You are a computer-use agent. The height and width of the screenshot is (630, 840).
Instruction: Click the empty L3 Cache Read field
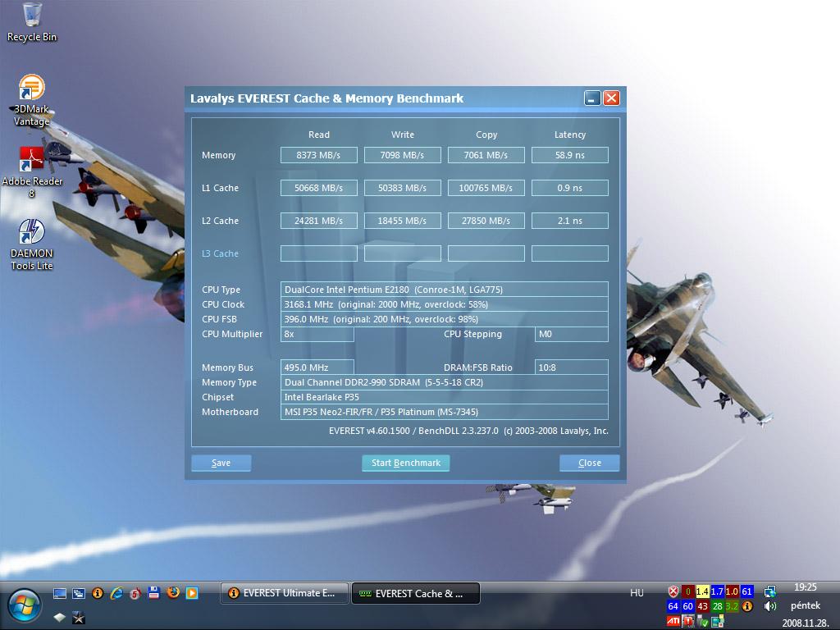click(319, 253)
